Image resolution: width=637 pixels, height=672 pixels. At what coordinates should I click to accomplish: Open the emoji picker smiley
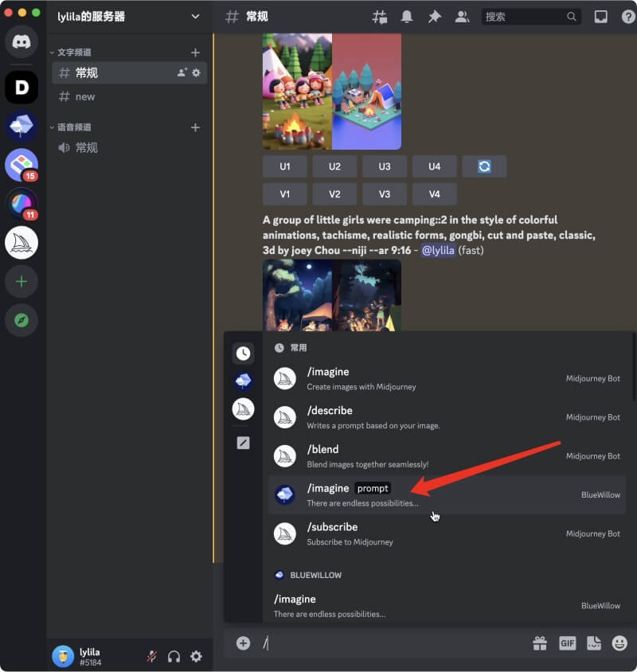pos(619,643)
